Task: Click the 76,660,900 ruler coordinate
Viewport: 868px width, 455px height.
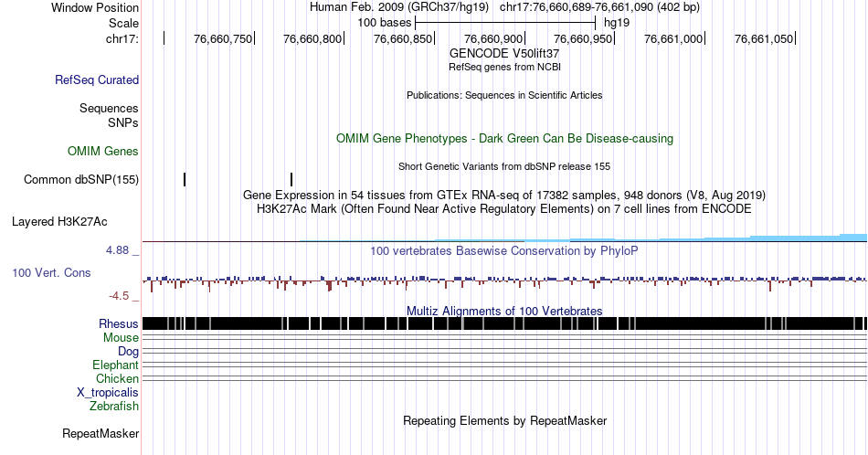Action: click(493, 38)
